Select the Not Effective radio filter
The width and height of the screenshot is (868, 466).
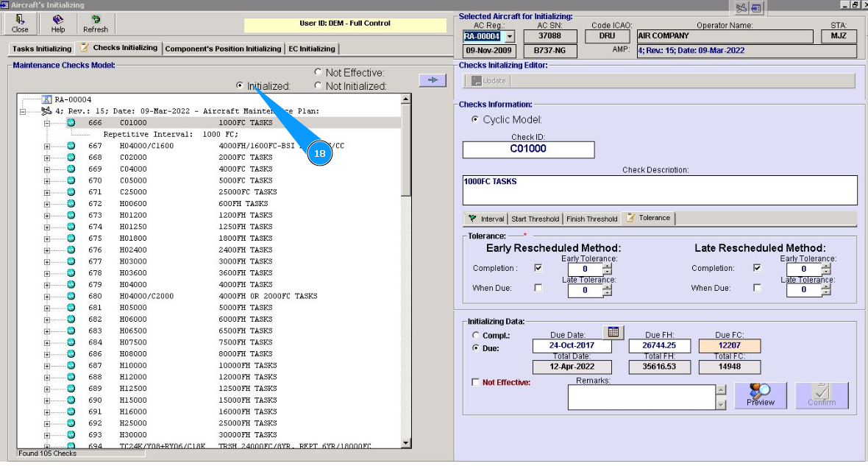pos(318,73)
